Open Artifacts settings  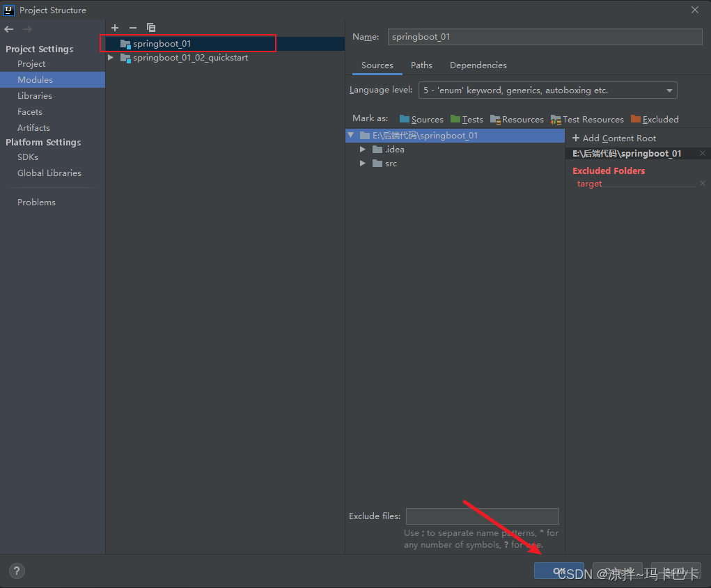(53, 127)
